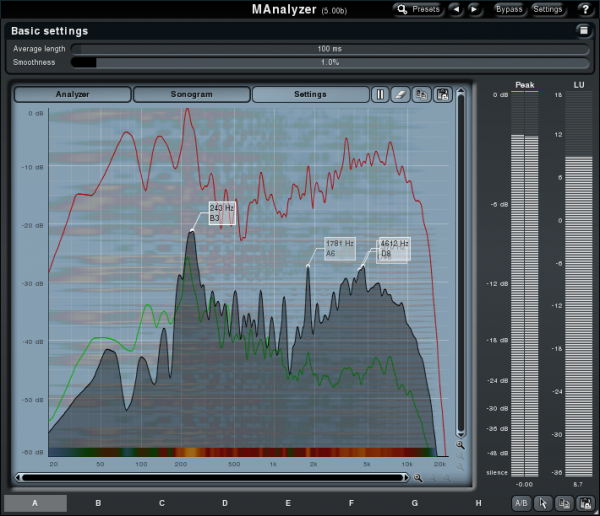Switch to the Sonogram tab
This screenshot has height=516, width=600.
coord(190,94)
